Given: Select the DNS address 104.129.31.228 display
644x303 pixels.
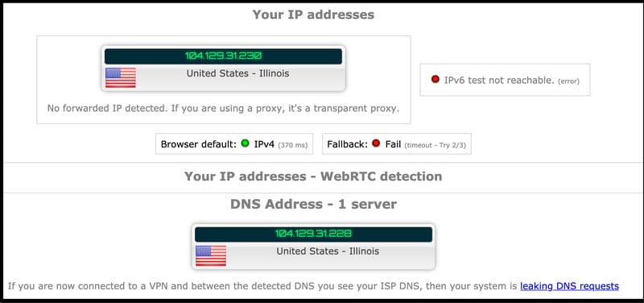Looking at the screenshot, I should click(313, 235).
